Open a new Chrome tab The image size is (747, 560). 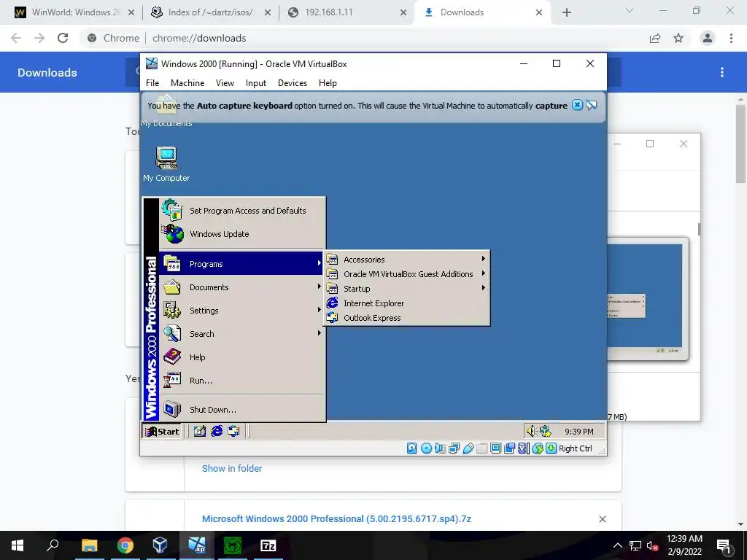tap(566, 12)
